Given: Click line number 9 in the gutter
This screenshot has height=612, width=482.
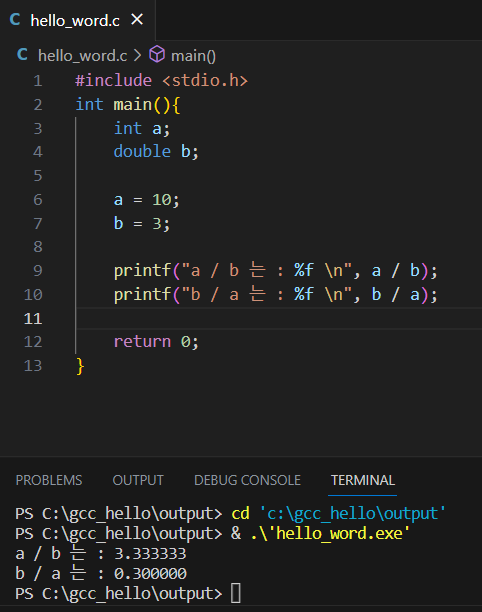Looking at the screenshot, I should tap(37, 270).
